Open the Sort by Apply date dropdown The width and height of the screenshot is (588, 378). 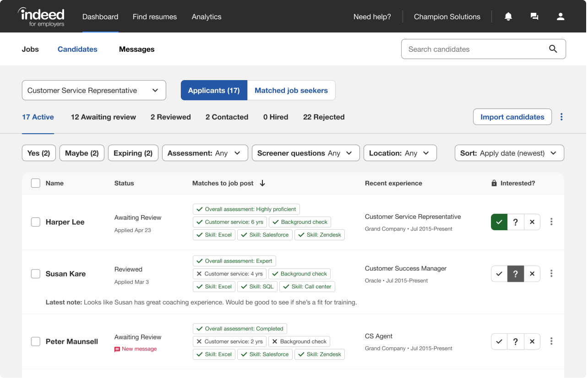(509, 153)
